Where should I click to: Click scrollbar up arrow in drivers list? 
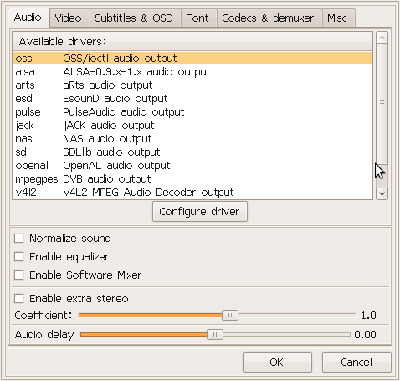coord(382,38)
